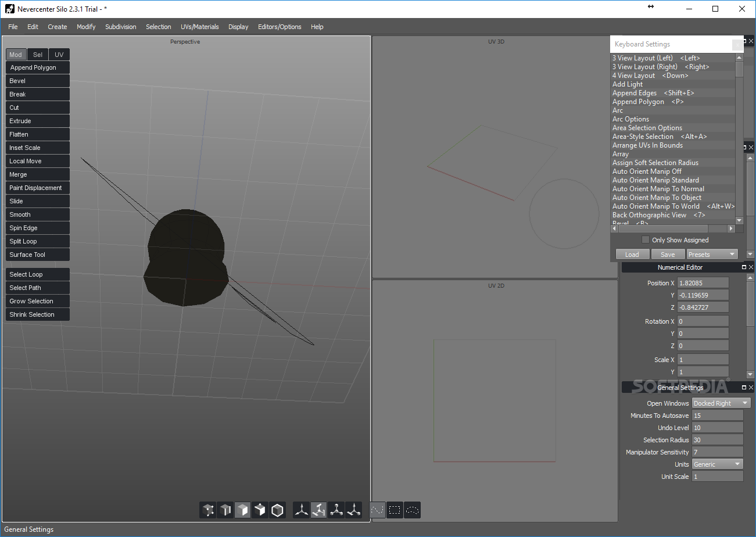Undock the Numerical Editor panel
Screen dimensions: 756x537
pos(744,267)
